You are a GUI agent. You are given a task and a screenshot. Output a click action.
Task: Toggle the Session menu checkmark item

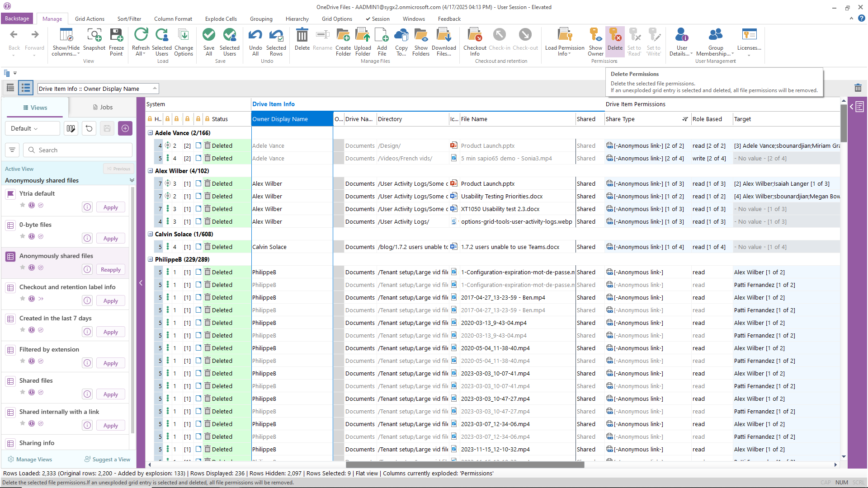377,19
